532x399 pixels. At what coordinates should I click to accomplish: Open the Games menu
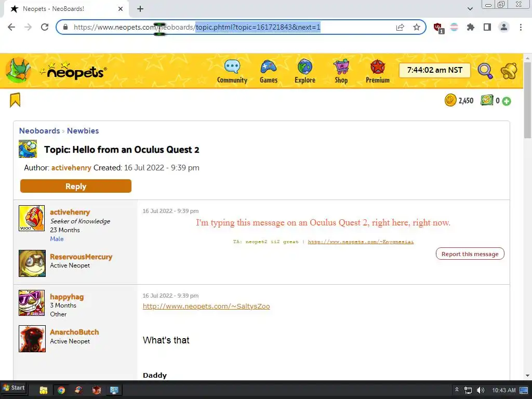click(269, 72)
